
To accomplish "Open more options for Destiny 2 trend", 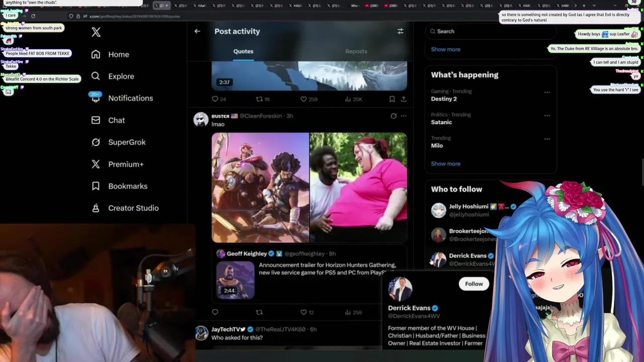I will (x=547, y=92).
